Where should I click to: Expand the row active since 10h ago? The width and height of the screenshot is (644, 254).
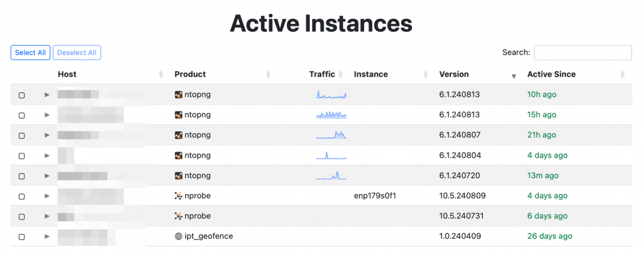47,95
